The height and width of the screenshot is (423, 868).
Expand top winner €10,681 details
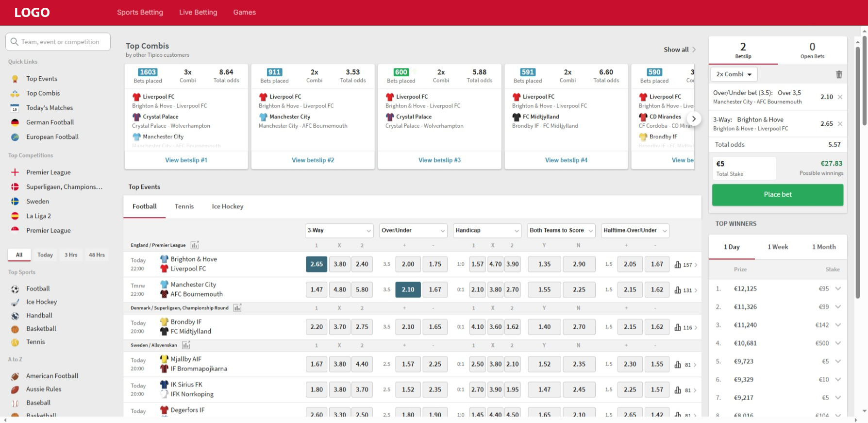pyautogui.click(x=838, y=343)
